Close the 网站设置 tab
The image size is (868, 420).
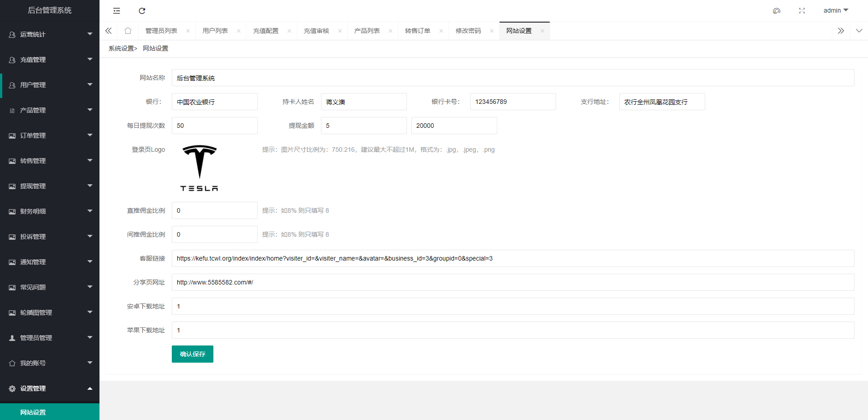tap(542, 31)
